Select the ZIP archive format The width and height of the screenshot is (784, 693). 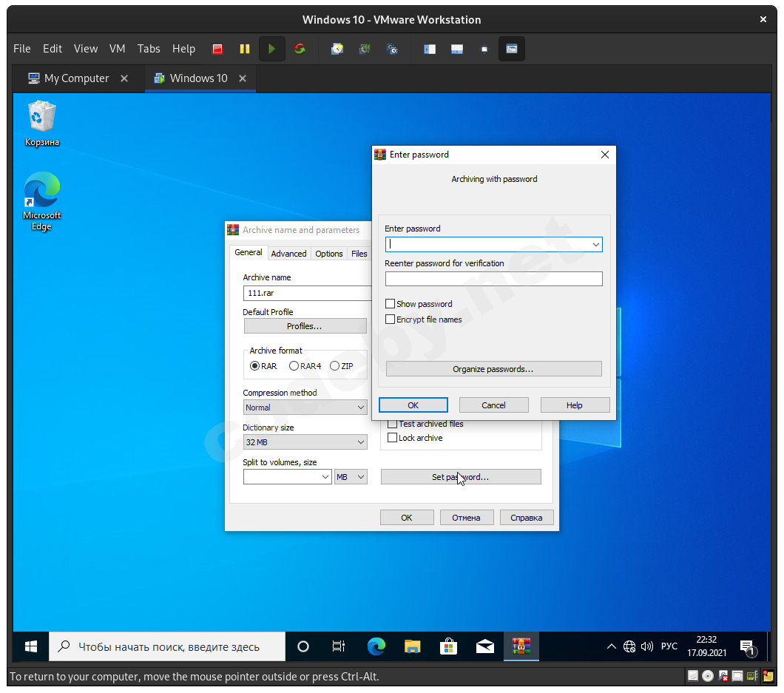coord(335,366)
